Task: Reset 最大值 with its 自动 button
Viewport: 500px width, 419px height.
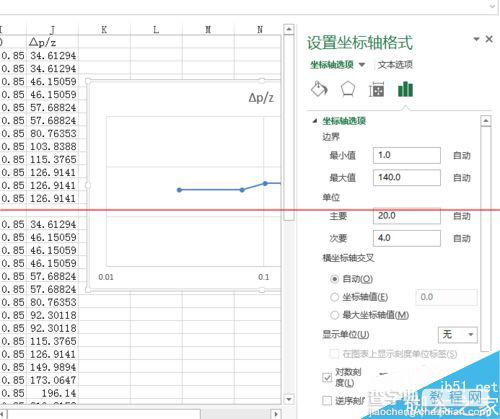Action: point(462,178)
